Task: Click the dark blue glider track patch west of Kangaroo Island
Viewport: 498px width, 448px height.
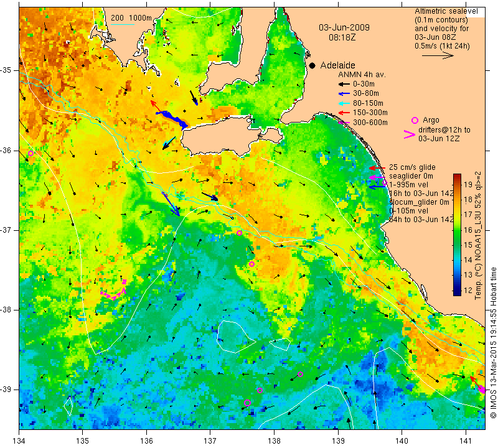Action: coord(173,119)
